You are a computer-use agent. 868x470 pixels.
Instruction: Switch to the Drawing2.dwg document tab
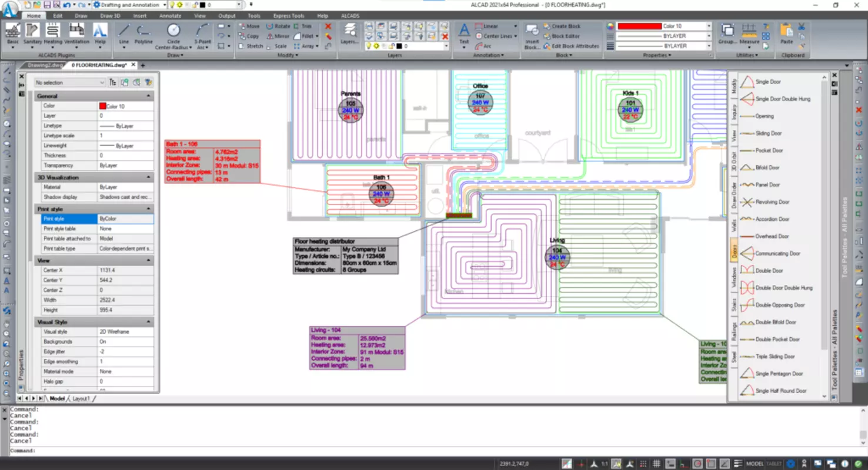coord(44,65)
